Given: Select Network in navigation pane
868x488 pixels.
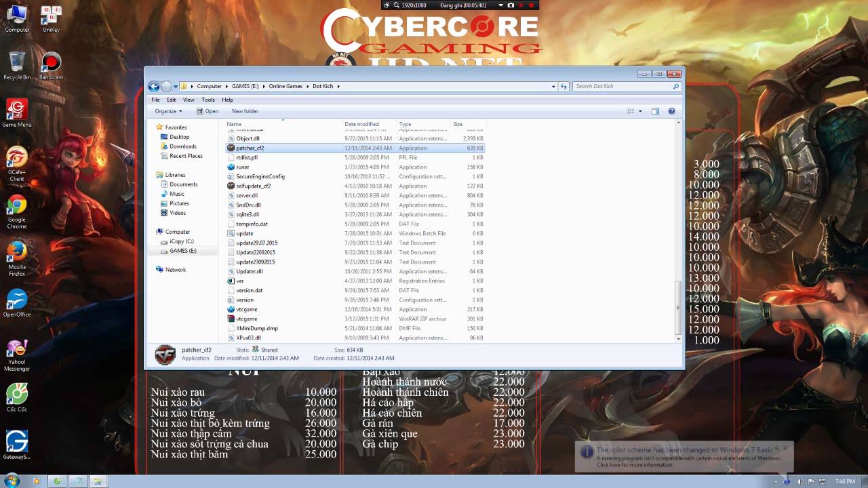Looking at the screenshot, I should click(175, 270).
